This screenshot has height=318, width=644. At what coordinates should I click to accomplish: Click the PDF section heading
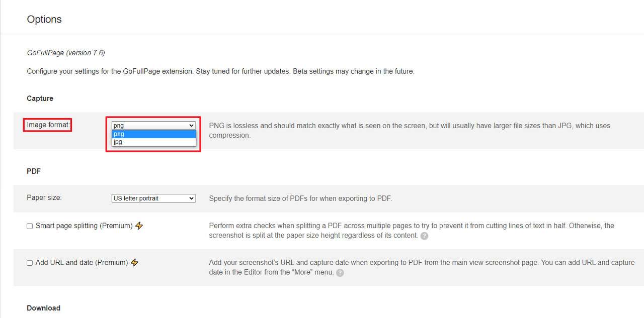[34, 171]
